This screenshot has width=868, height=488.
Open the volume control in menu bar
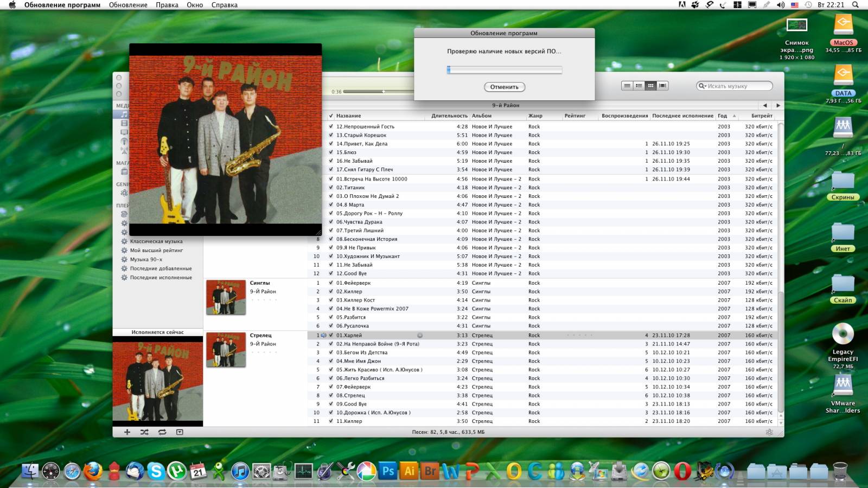pos(781,5)
